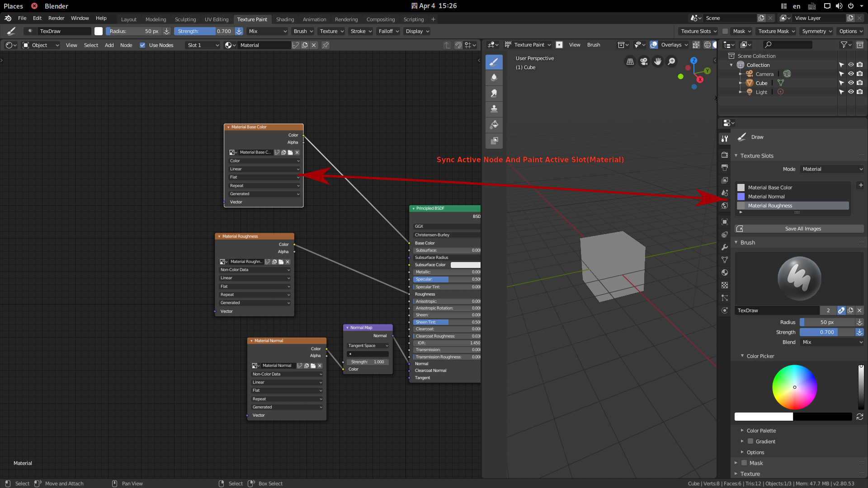Select the Soften tool in toolbar
Screen dimensions: 868x488
pos(494,78)
